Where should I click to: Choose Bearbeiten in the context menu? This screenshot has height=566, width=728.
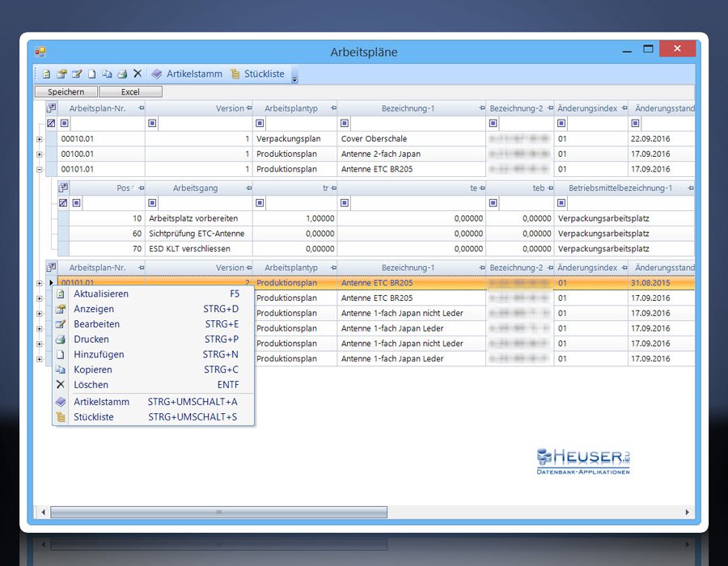[x=96, y=324]
